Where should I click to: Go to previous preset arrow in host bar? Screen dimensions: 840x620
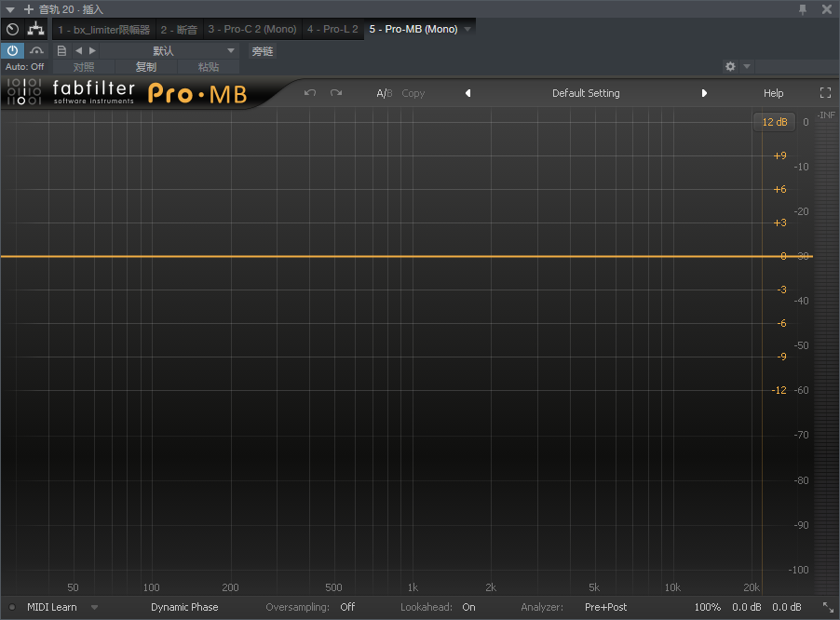tap(79, 51)
